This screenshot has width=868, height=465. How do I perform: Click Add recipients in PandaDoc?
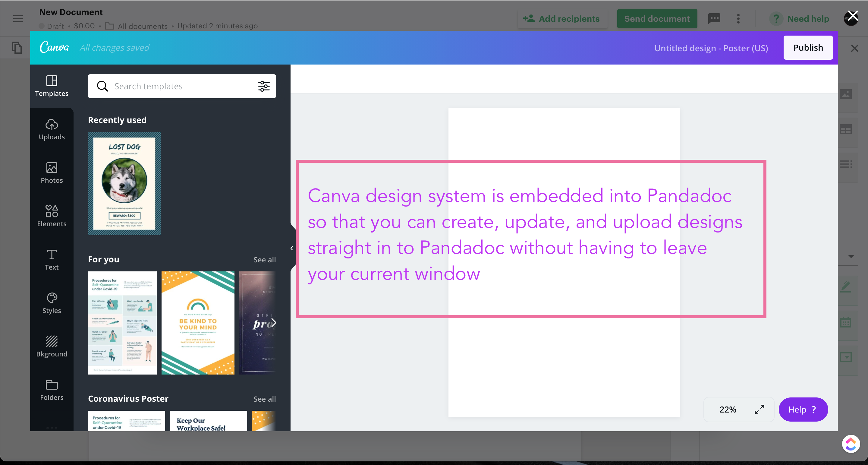(x=562, y=19)
